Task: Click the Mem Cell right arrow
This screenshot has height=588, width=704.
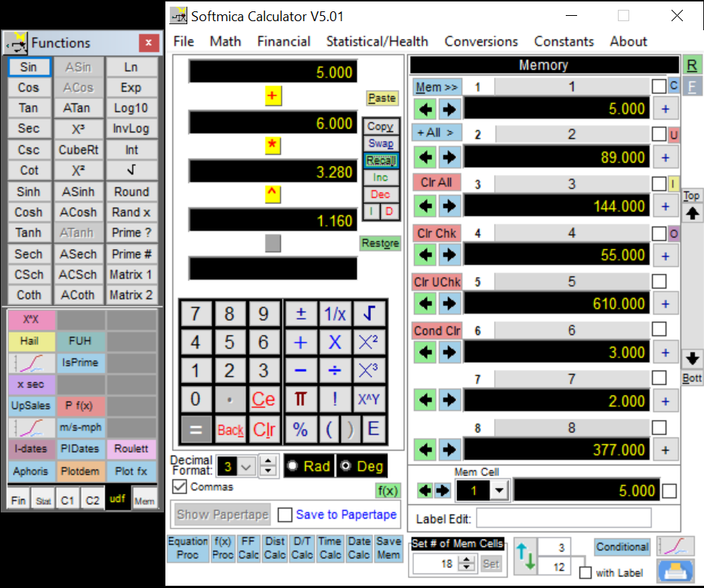Action: coord(443,491)
